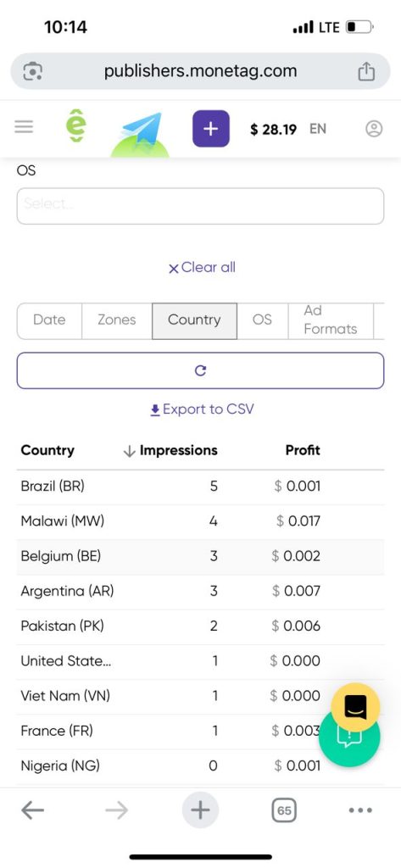401x868 pixels.
Task: Tap the green Monetag logo
Action: click(x=76, y=126)
